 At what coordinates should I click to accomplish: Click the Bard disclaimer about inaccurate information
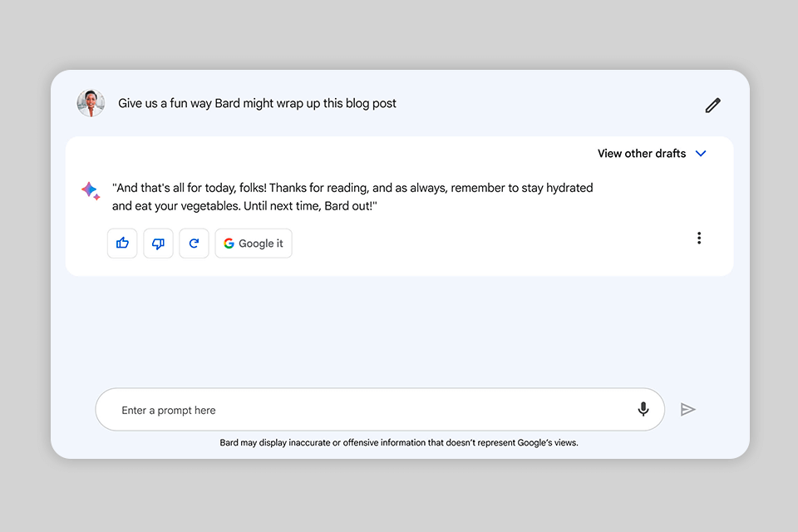pyautogui.click(x=399, y=442)
